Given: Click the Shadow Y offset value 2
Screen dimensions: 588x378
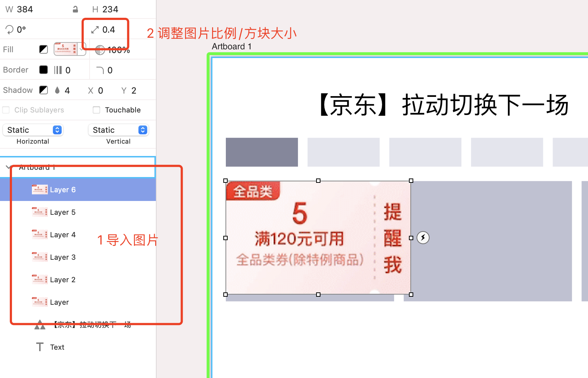Looking at the screenshot, I should click(134, 91).
